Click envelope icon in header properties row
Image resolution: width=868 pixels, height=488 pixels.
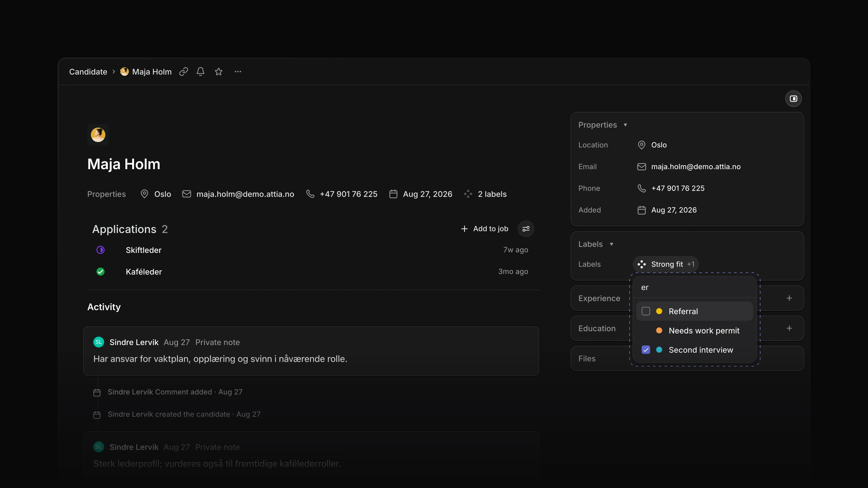coord(187,194)
